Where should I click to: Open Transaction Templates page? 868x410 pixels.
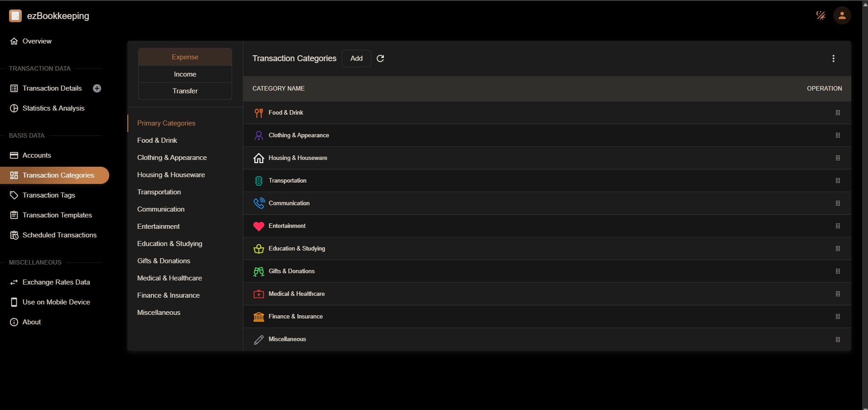point(54,215)
